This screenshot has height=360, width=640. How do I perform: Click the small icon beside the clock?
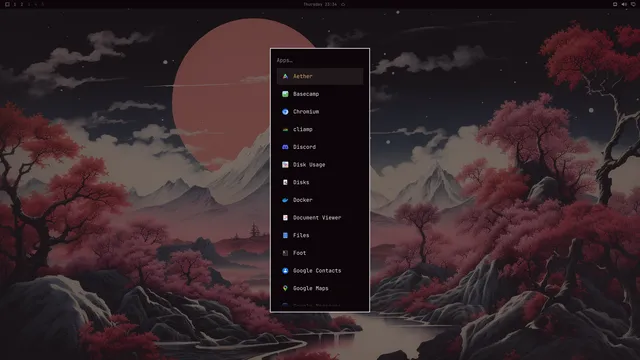(x=343, y=4)
